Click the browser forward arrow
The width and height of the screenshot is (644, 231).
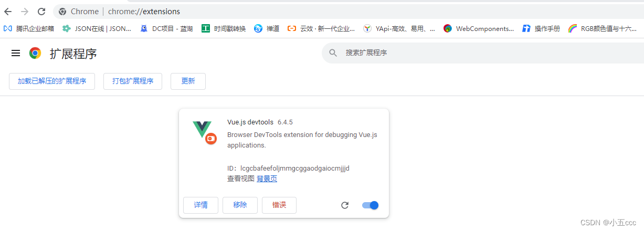click(x=25, y=12)
